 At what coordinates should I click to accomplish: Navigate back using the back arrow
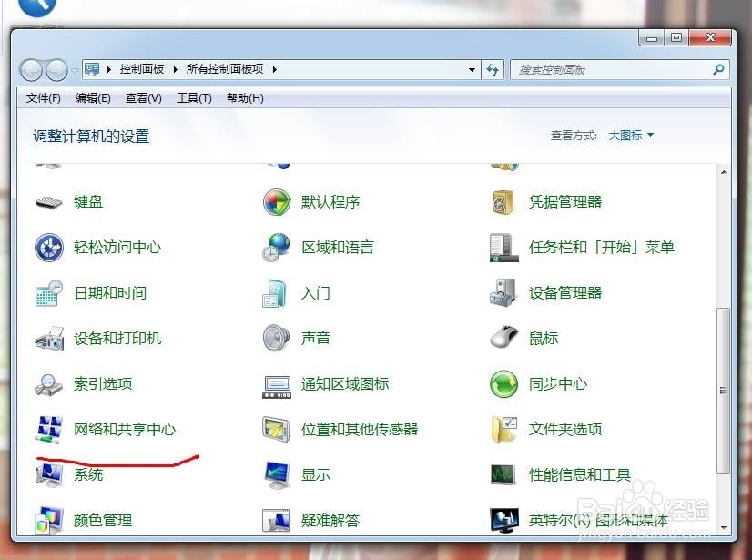pos(35,69)
